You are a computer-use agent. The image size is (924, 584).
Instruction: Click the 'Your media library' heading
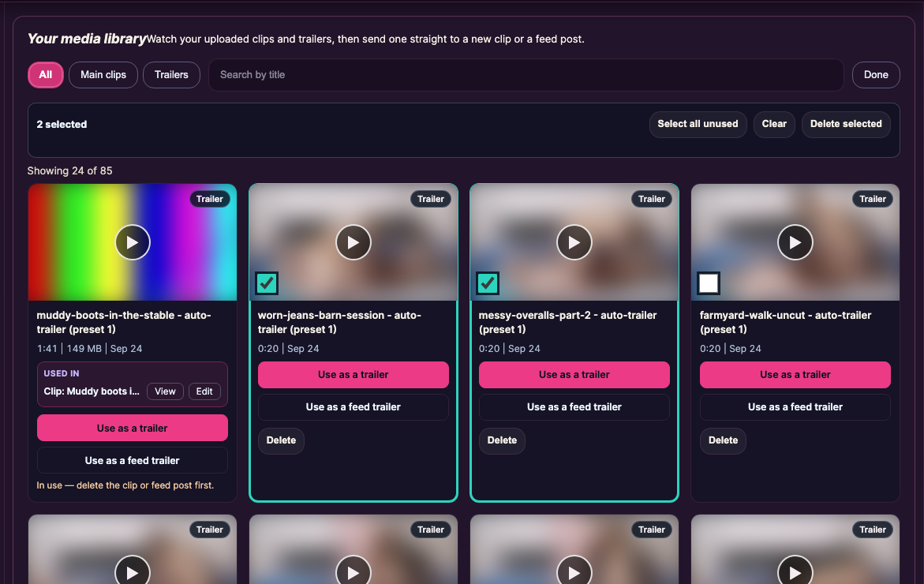click(87, 39)
